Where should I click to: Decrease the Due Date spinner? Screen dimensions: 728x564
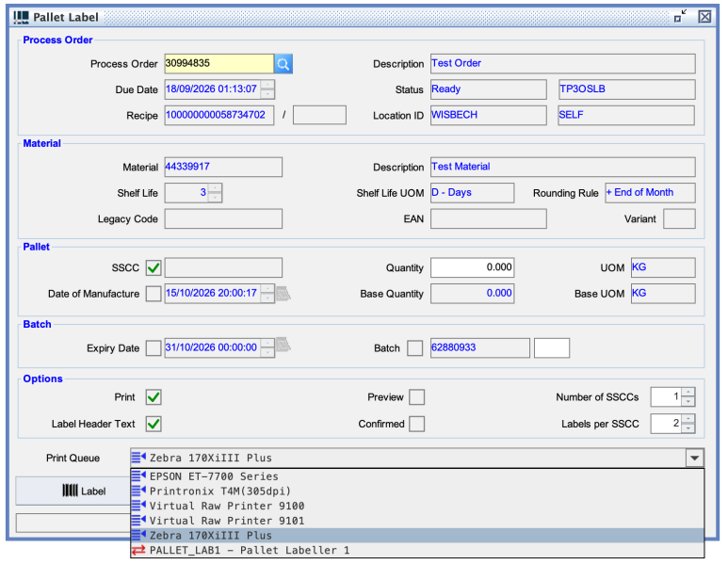[267, 94]
